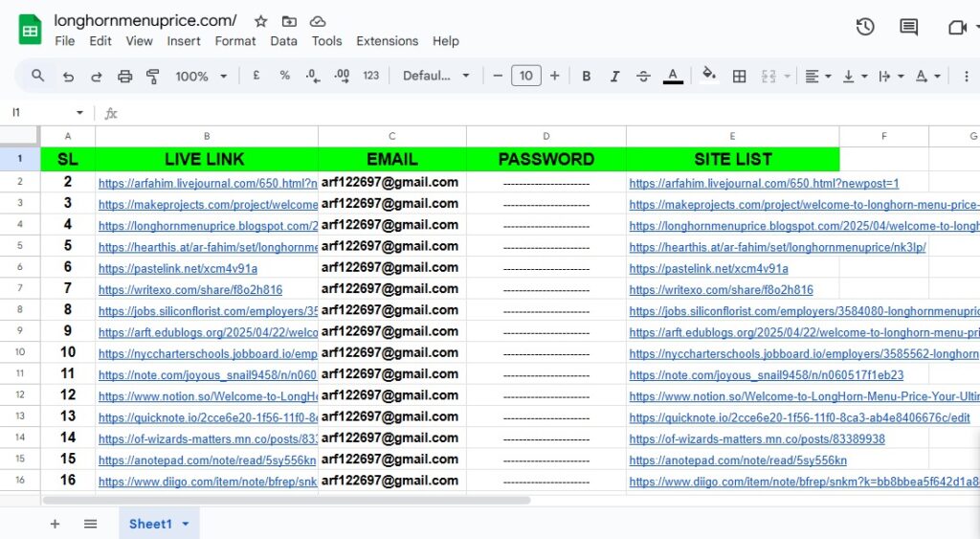Format selection as percent
This screenshot has width=980, height=539.
[x=284, y=76]
